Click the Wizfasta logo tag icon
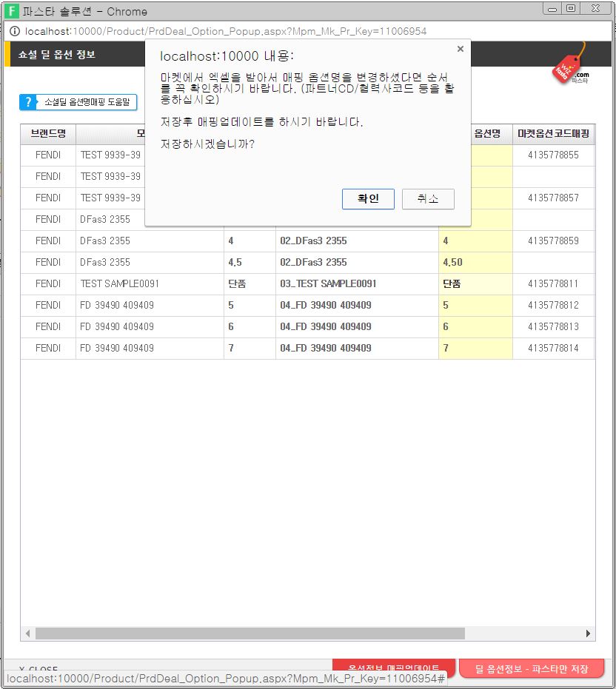Image resolution: width=616 pixels, height=689 pixels. click(570, 67)
